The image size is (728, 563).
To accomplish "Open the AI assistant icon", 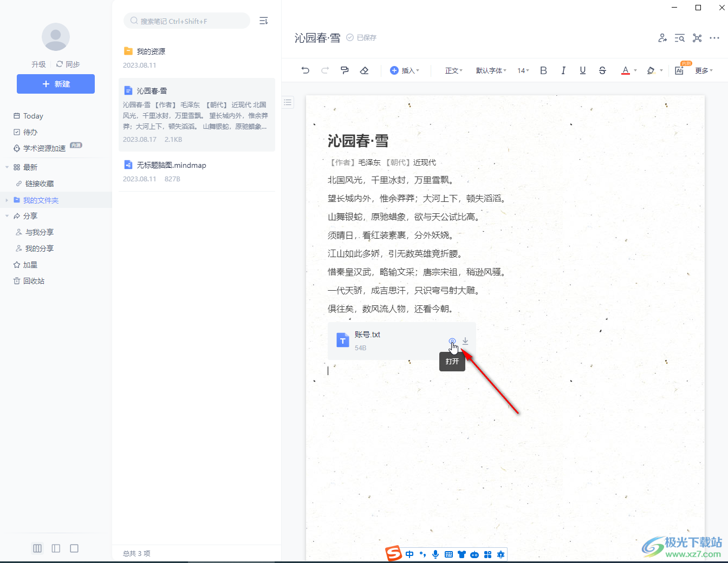I will click(x=680, y=70).
